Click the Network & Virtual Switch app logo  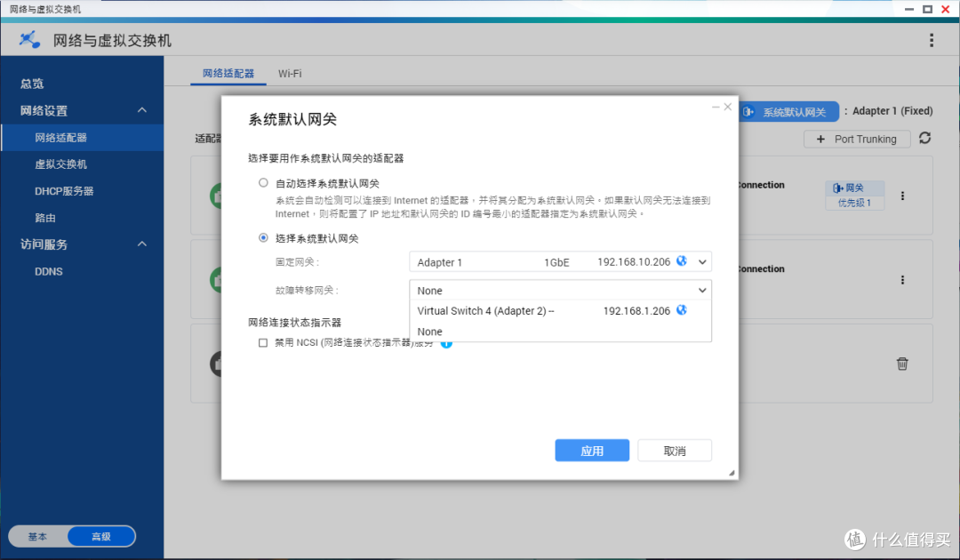(29, 40)
